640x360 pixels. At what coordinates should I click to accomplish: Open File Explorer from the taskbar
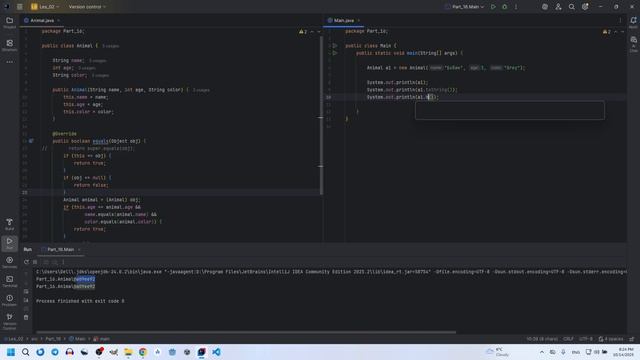tap(128, 352)
